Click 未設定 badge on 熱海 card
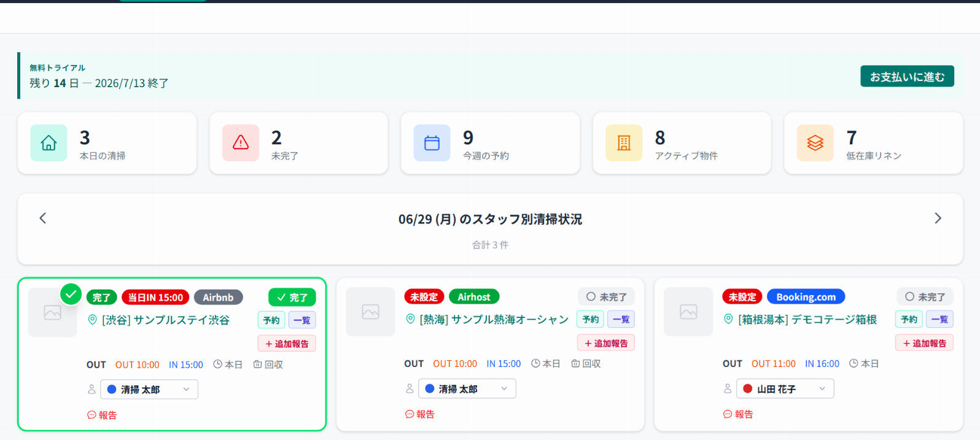 (x=424, y=297)
